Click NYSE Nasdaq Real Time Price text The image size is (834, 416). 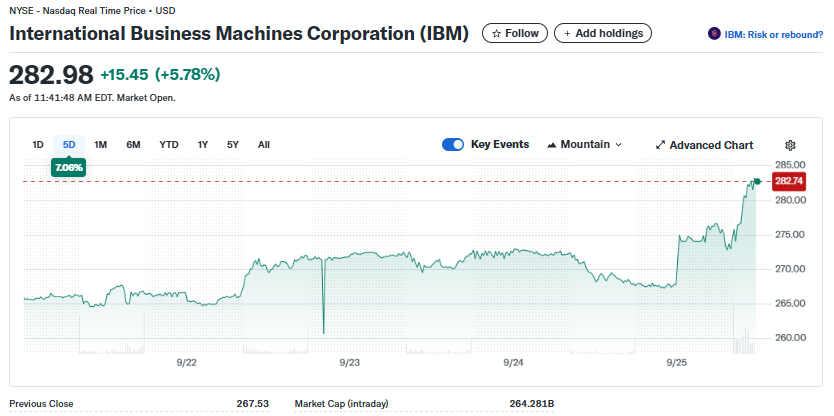(x=92, y=10)
